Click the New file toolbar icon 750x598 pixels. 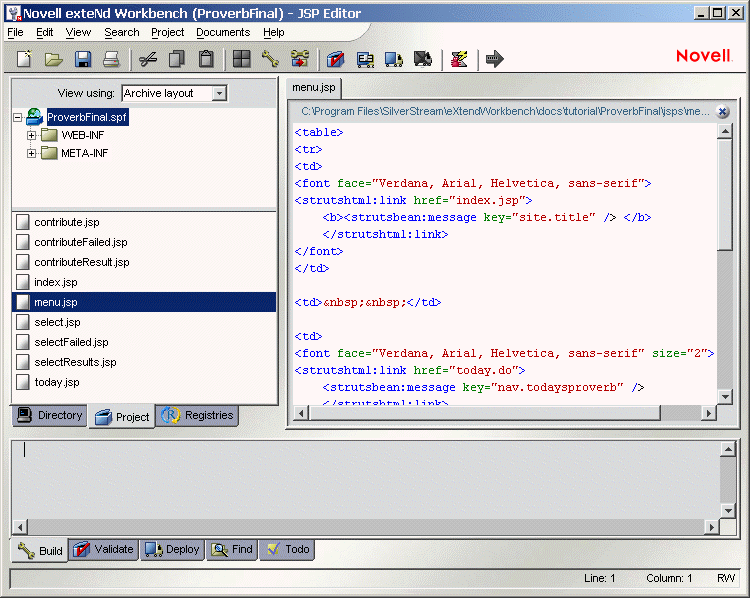click(x=24, y=60)
